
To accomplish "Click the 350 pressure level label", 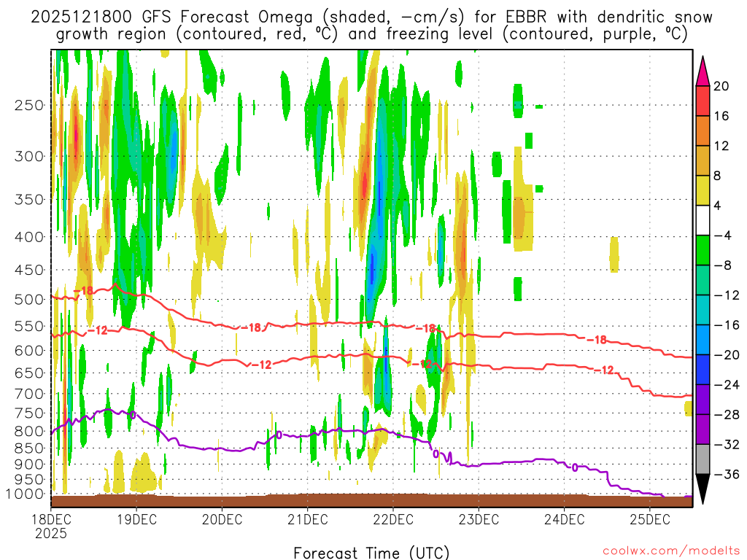I will click(x=29, y=200).
